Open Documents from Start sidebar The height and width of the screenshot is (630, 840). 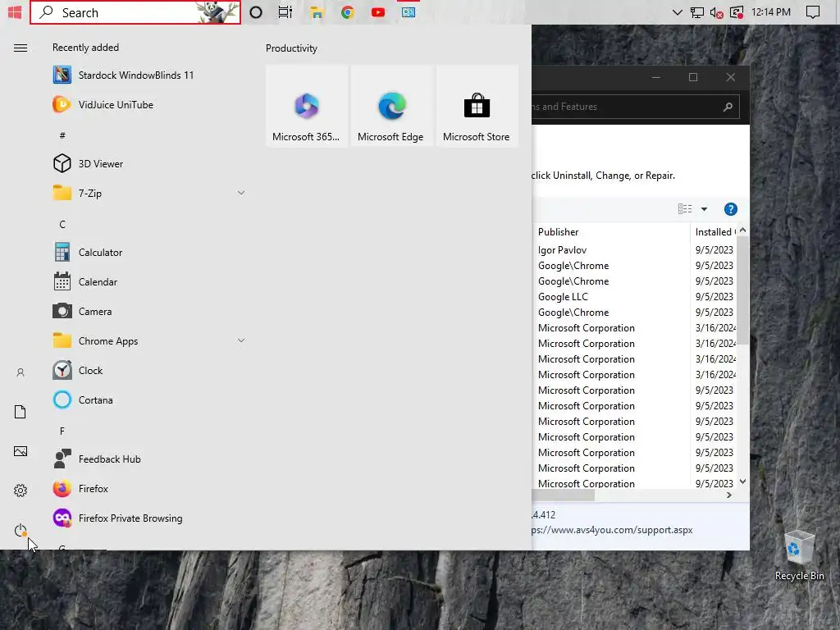[21, 412]
